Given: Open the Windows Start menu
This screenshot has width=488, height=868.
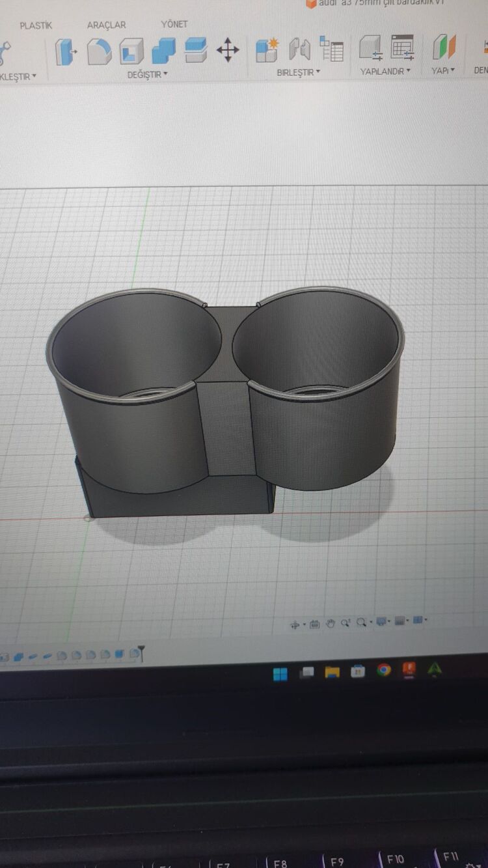Looking at the screenshot, I should tap(280, 673).
